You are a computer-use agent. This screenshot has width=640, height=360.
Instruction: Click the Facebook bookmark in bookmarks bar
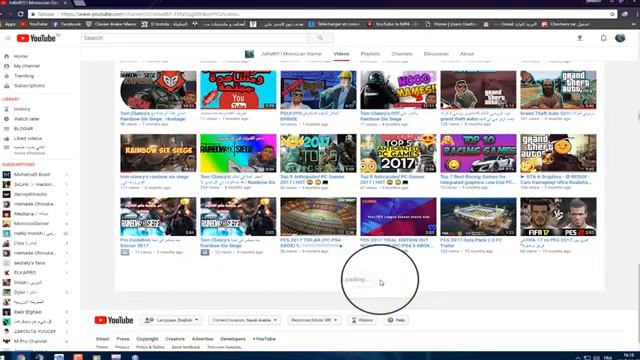pos(67,24)
